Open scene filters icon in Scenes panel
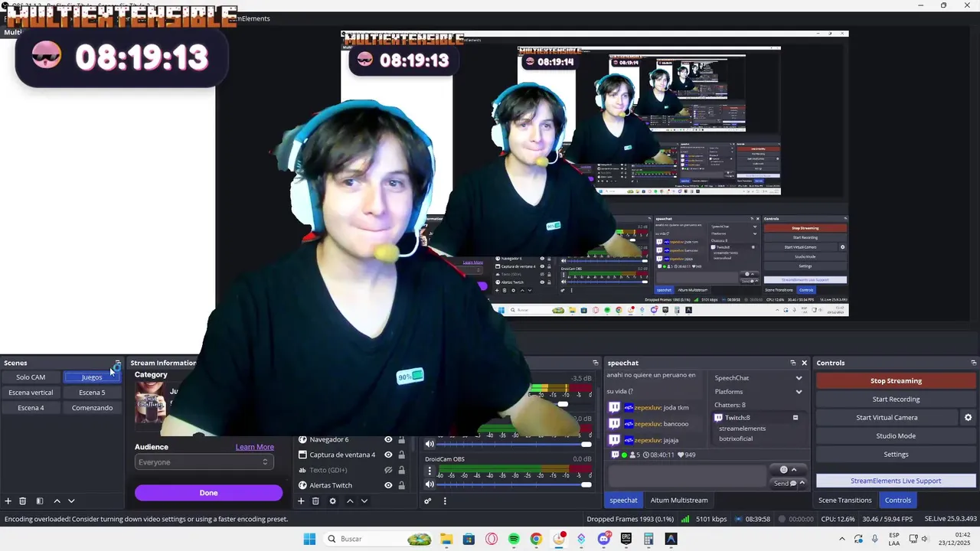The height and width of the screenshot is (551, 980). click(x=40, y=501)
